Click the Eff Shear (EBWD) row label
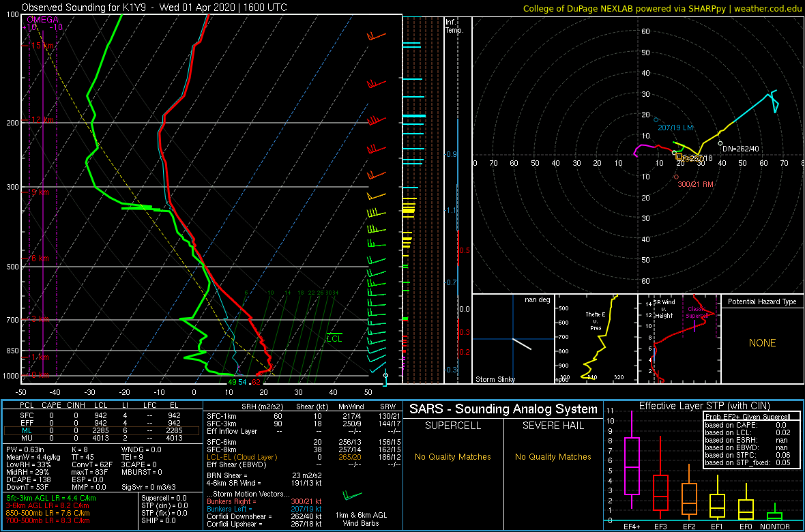This screenshot has height=532, width=805. pyautogui.click(x=238, y=464)
